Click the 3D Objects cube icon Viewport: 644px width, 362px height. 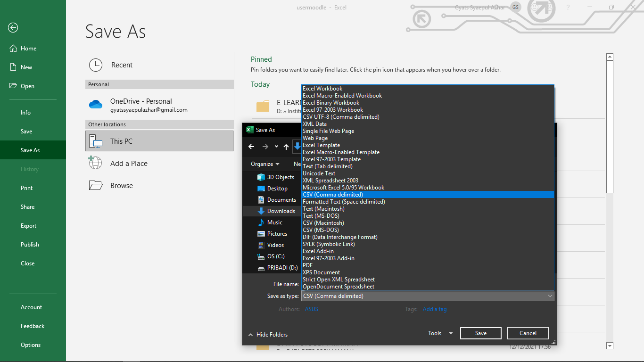[261, 177]
